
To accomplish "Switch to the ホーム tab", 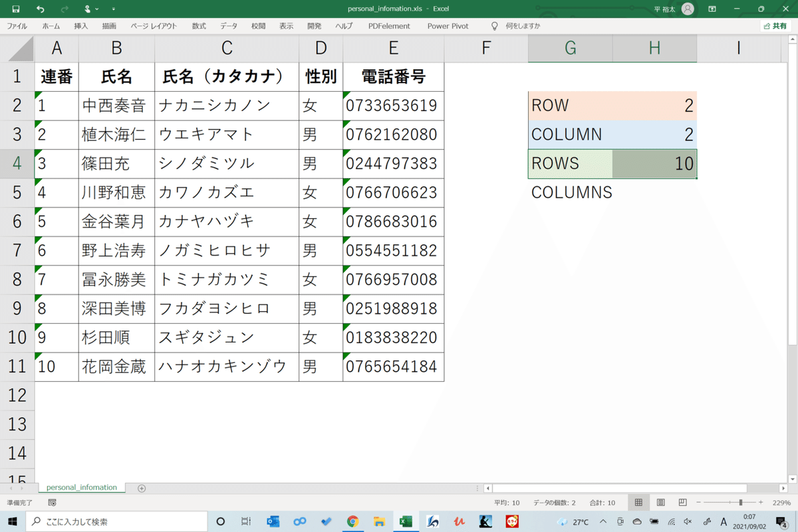I will 51,26.
